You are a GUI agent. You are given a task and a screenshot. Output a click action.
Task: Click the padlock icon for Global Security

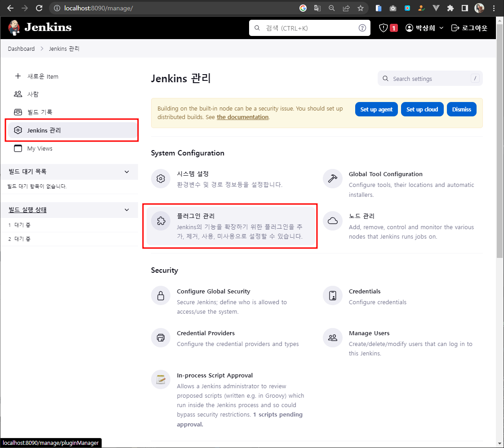pyautogui.click(x=161, y=296)
